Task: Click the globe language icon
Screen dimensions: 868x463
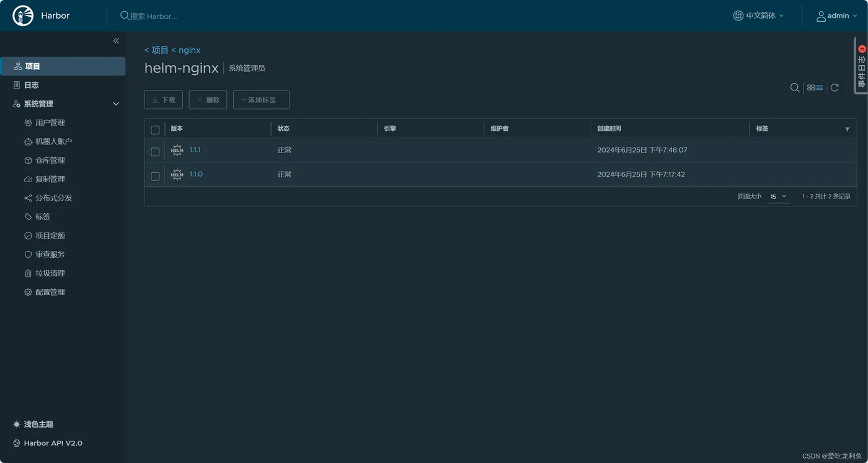Action: click(x=738, y=15)
